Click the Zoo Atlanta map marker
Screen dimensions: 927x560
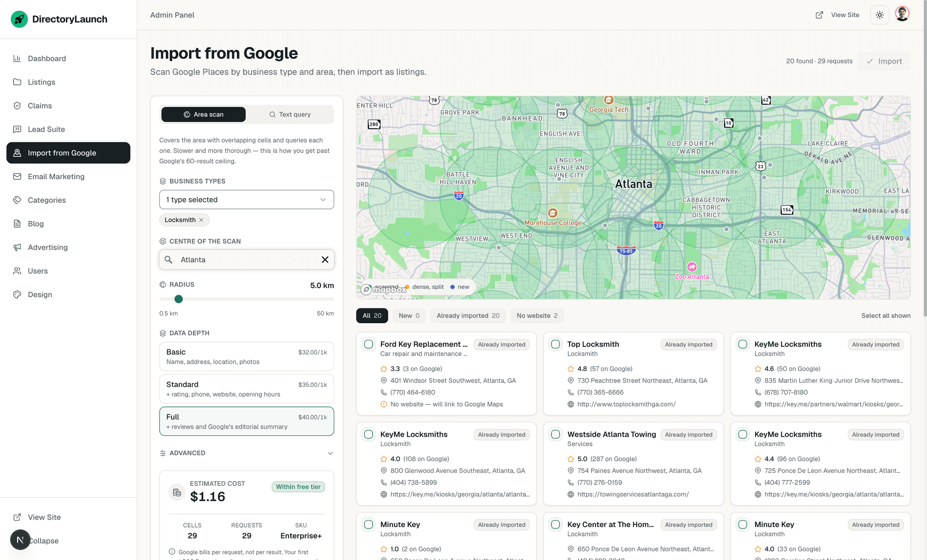(x=692, y=267)
